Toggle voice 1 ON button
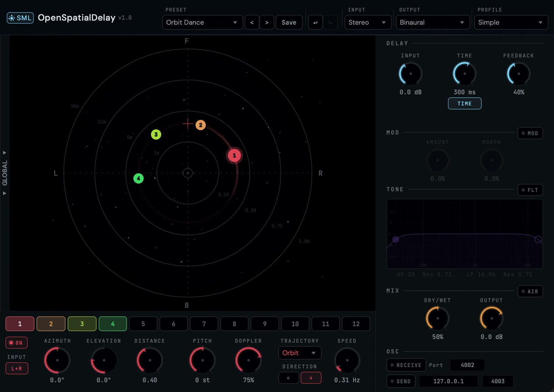This screenshot has height=392, width=554. click(x=17, y=343)
